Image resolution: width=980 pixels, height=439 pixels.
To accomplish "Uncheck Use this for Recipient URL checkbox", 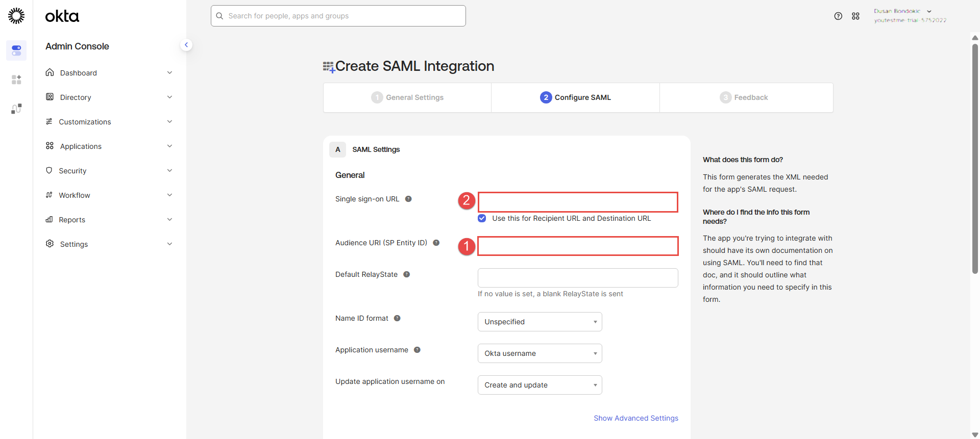I will [x=482, y=218].
